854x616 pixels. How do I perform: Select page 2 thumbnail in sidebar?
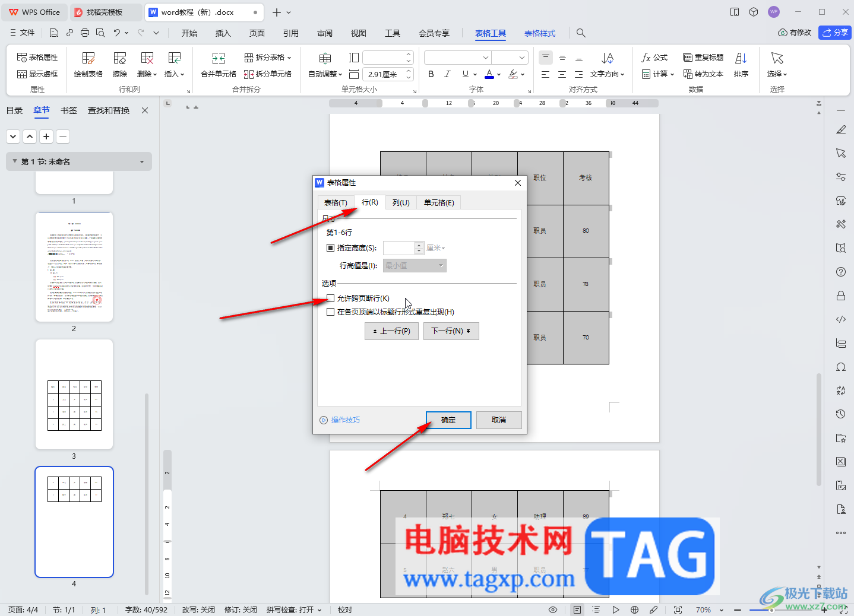[74, 267]
